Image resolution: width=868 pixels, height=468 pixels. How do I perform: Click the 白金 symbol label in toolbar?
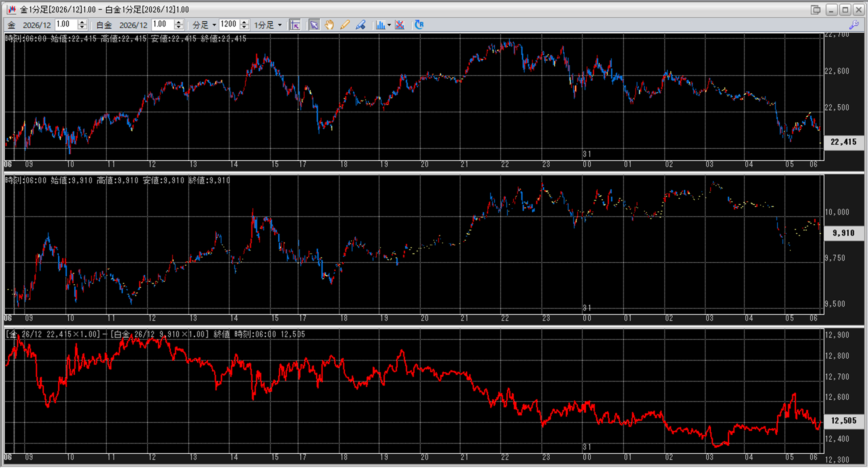[104, 25]
